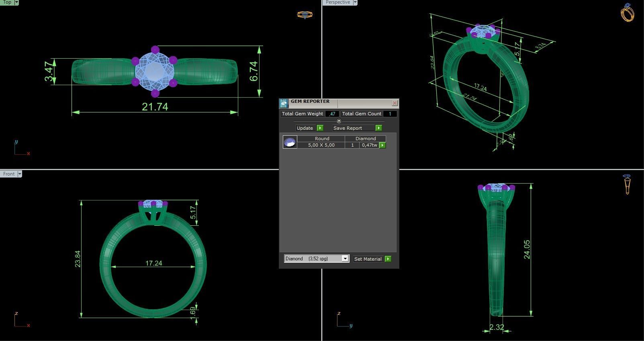Click the Total Gem Weight value field
The width and height of the screenshot is (644, 341).
click(x=332, y=114)
